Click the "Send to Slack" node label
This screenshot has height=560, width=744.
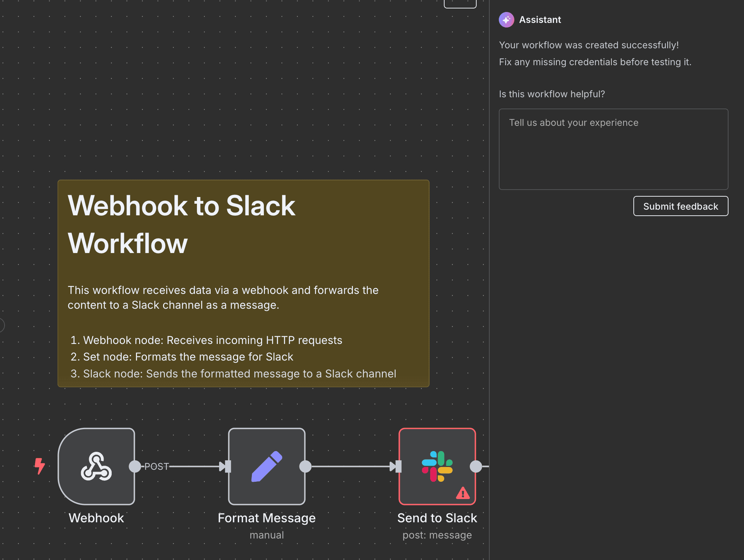point(437,518)
